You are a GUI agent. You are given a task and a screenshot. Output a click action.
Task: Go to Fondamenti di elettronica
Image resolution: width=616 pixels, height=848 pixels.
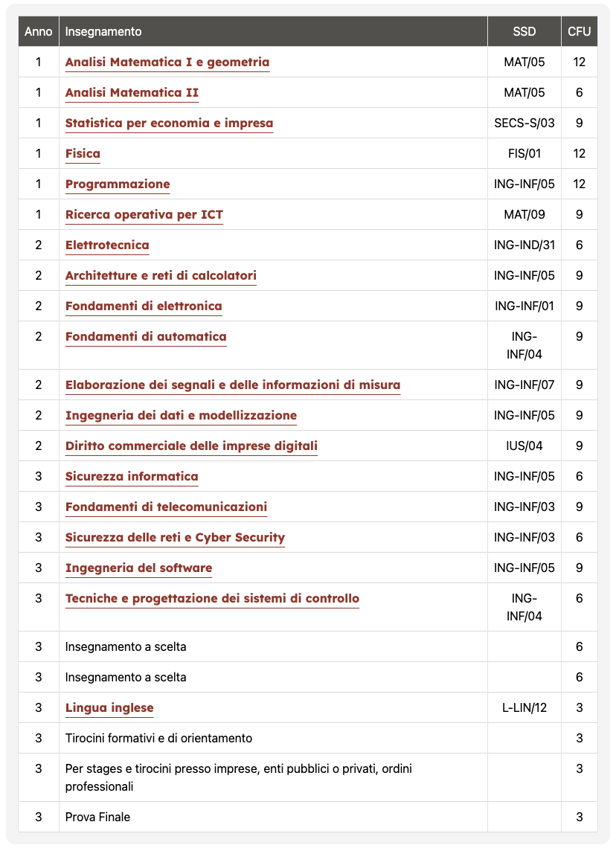[x=144, y=306]
